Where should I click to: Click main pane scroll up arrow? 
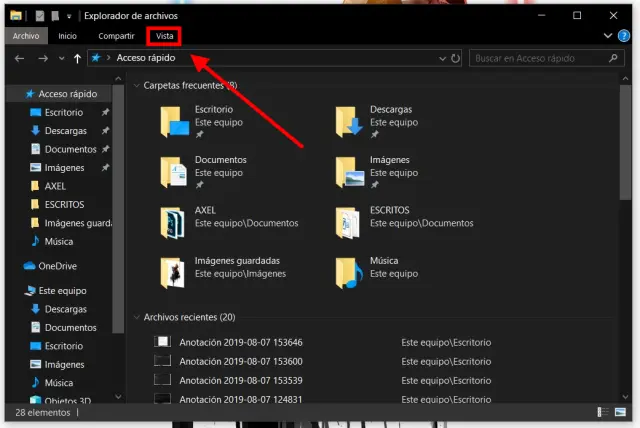click(625, 78)
